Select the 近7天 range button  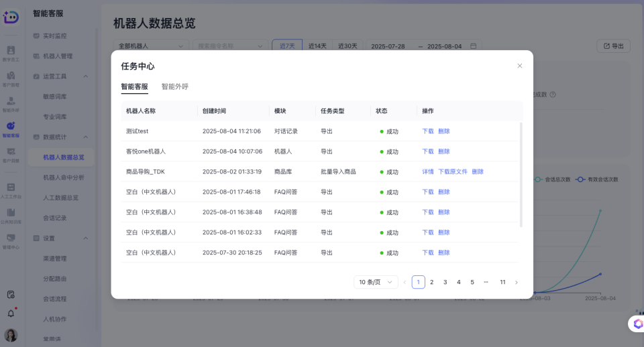pyautogui.click(x=287, y=46)
